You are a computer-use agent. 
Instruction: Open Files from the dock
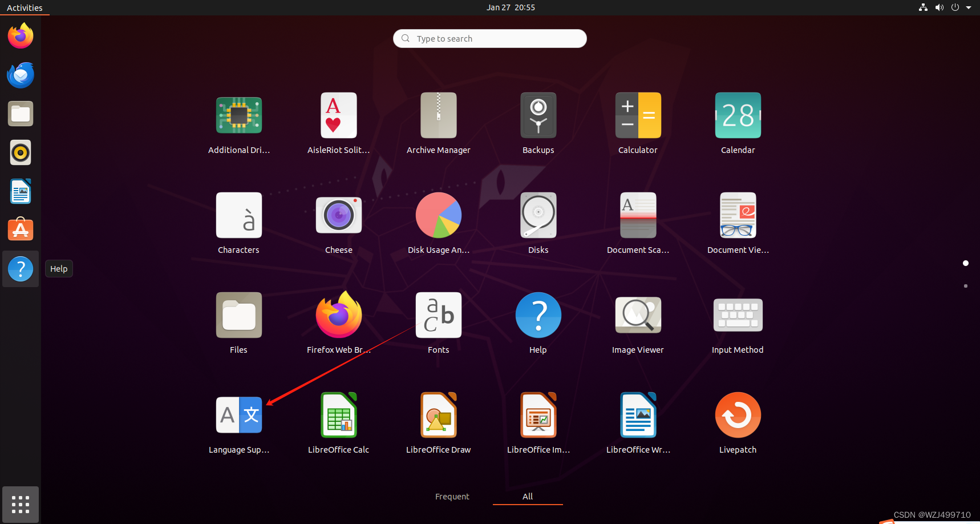pyautogui.click(x=21, y=114)
